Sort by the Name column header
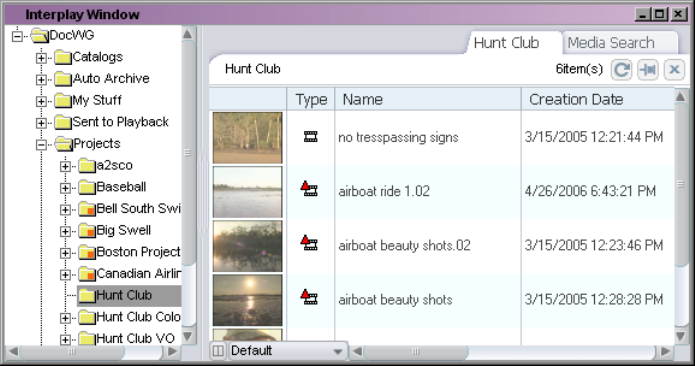Viewport: 695px width, 366px height. point(428,99)
